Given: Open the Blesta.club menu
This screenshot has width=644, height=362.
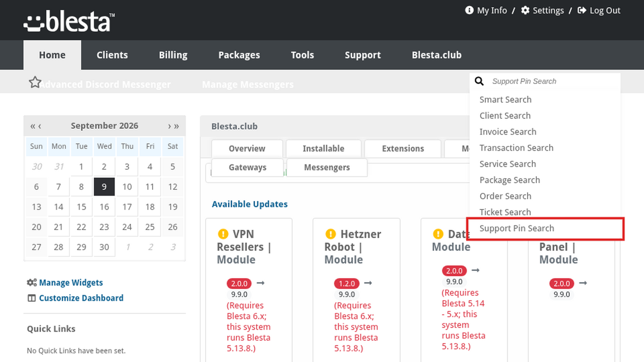Looking at the screenshot, I should click(437, 55).
